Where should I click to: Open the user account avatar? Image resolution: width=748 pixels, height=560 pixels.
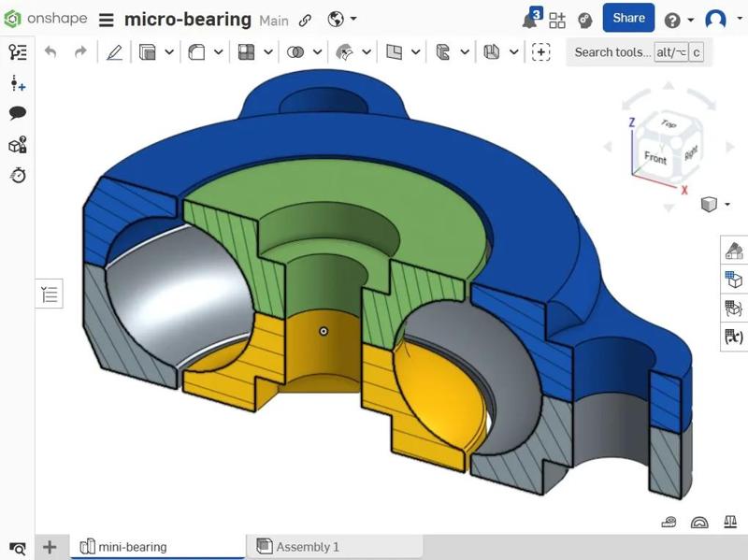click(x=715, y=20)
